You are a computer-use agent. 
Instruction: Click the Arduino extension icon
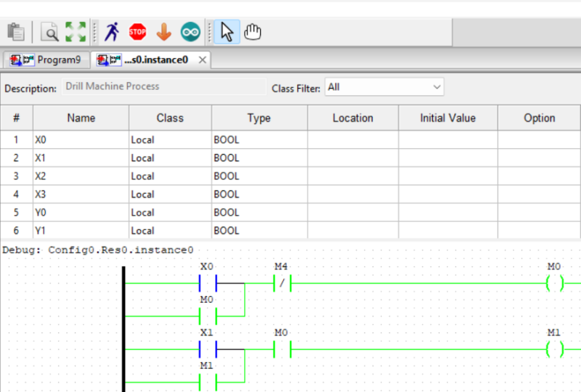coord(190,32)
